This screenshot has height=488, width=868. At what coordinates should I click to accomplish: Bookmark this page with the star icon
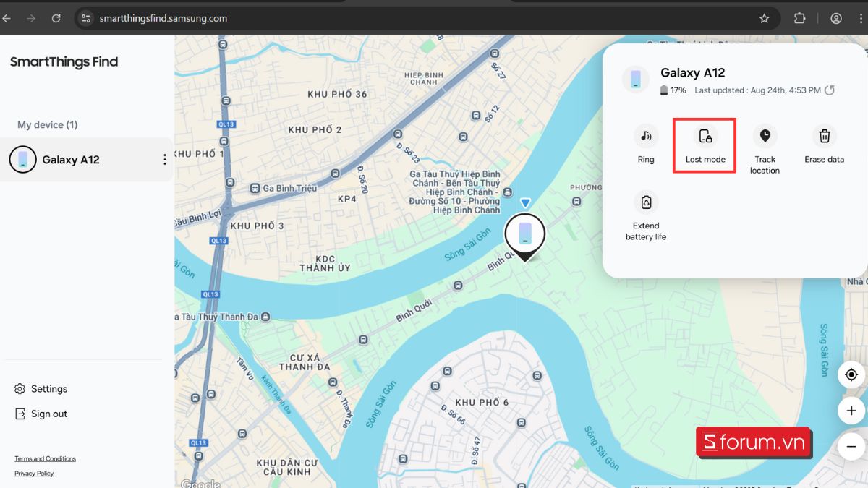point(764,19)
